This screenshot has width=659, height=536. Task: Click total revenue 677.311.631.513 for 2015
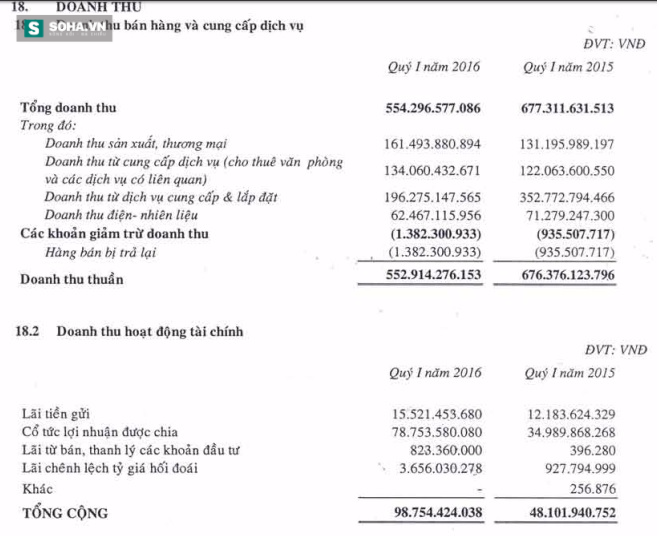click(567, 108)
